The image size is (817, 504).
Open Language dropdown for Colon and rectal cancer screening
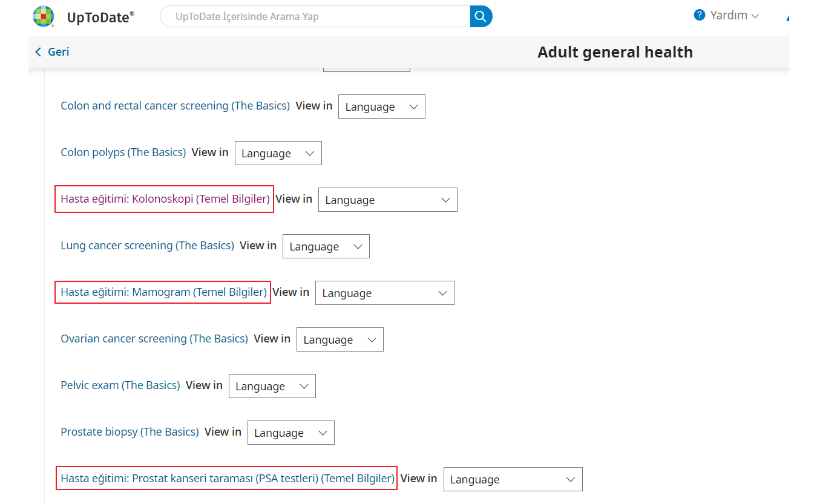click(x=381, y=106)
